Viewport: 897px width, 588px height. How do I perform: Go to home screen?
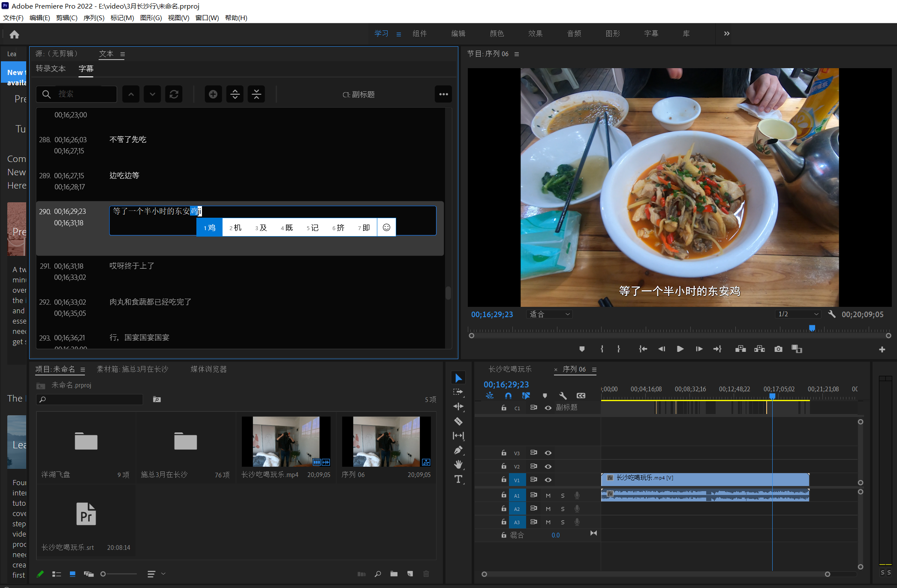click(14, 34)
